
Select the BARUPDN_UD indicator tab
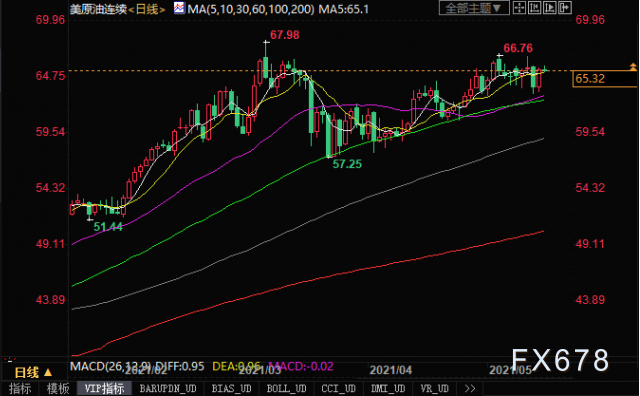pyautogui.click(x=168, y=389)
